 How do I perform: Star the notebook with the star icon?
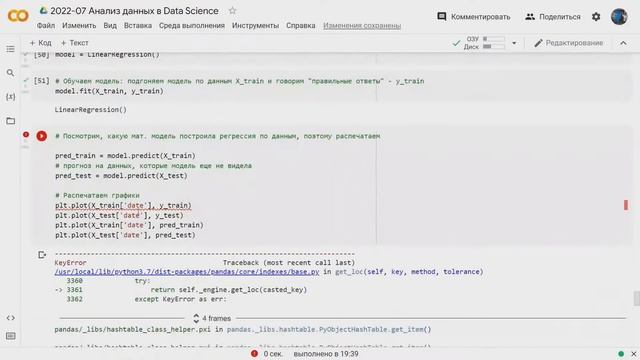click(x=232, y=11)
